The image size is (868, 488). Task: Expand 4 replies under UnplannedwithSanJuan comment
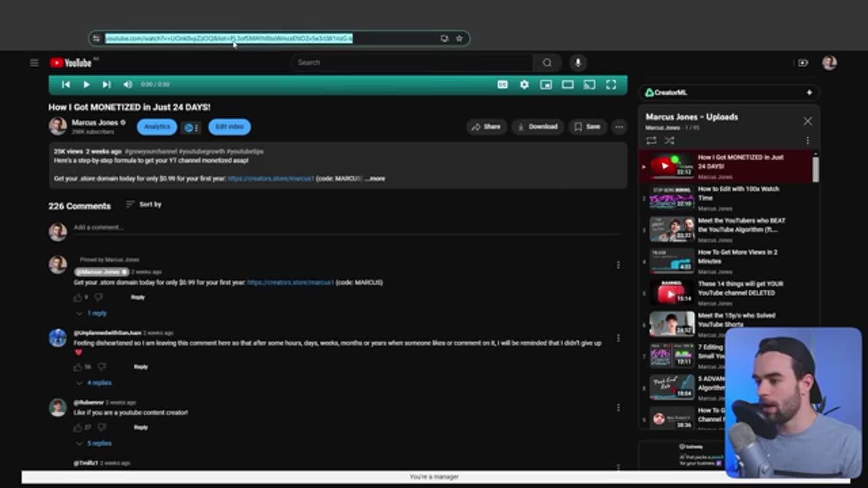coord(94,383)
